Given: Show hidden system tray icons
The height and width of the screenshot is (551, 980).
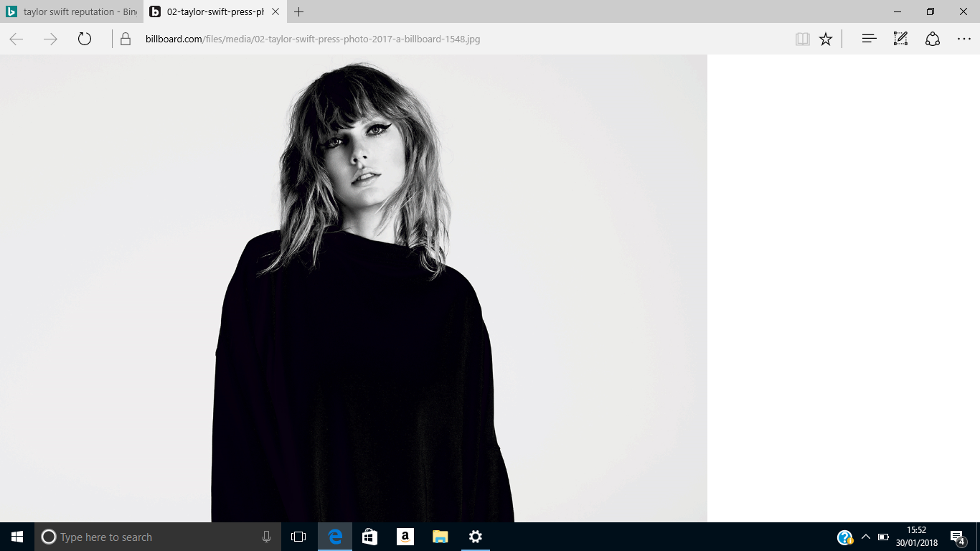Looking at the screenshot, I should [x=866, y=537].
